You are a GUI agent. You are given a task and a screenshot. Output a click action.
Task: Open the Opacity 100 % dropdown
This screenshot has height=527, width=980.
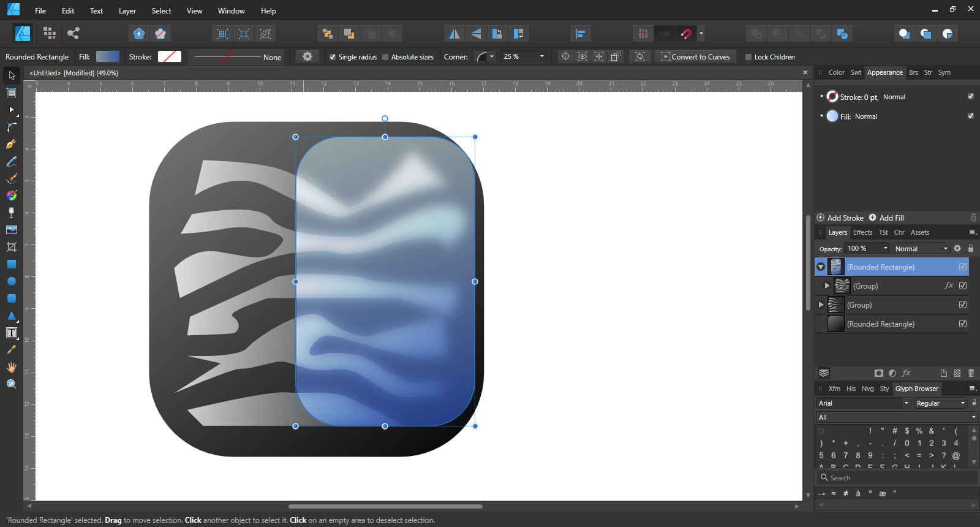(x=885, y=248)
